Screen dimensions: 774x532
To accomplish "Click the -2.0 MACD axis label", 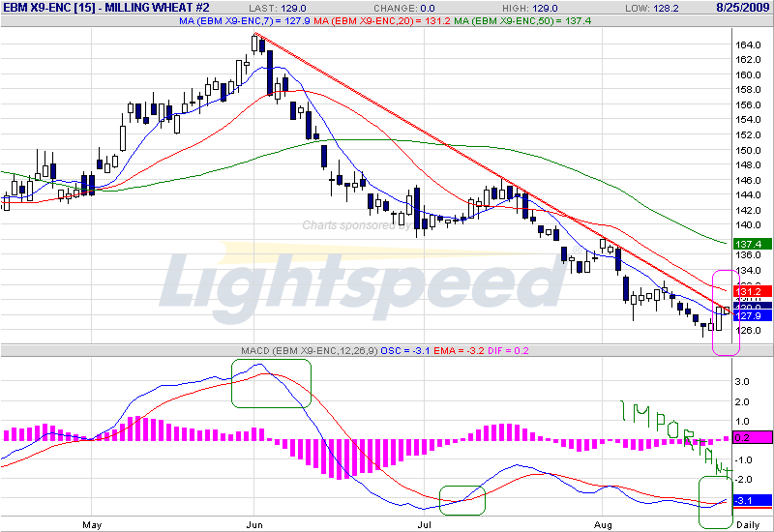I will coord(741,479).
